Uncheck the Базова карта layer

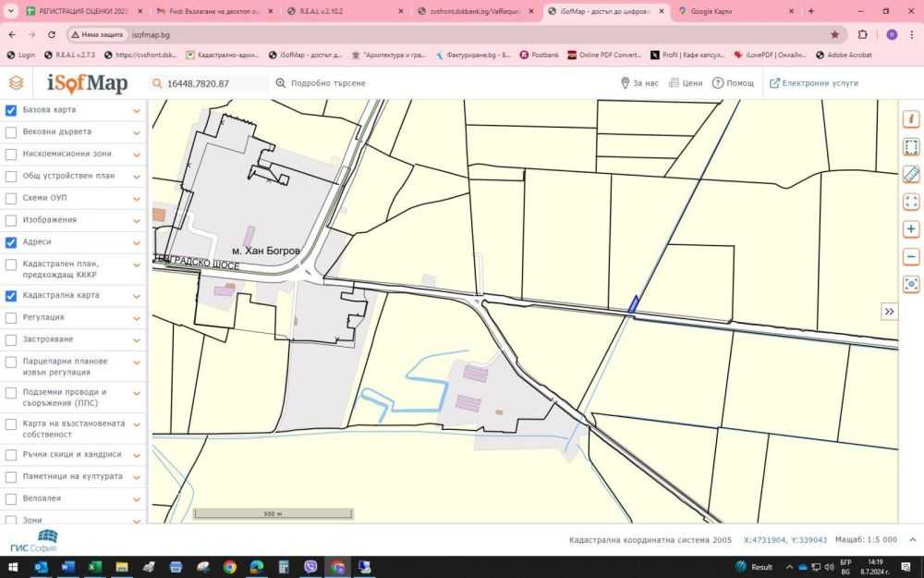[x=11, y=110]
